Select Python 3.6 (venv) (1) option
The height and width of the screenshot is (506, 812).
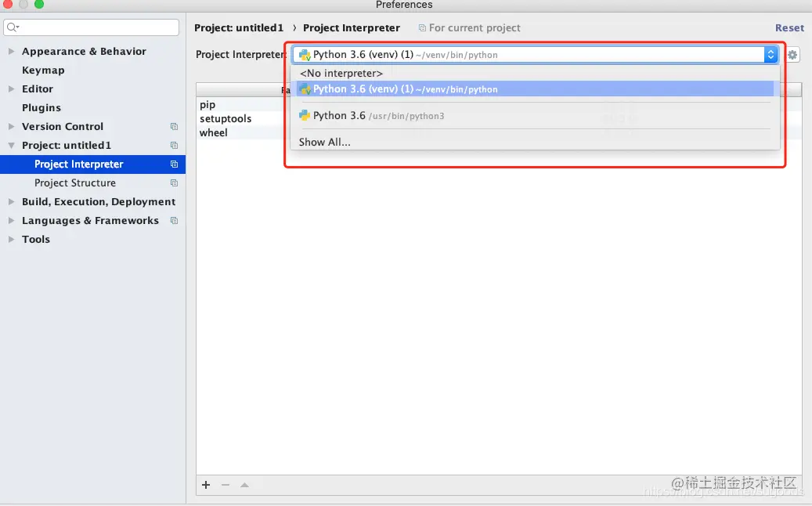pyautogui.click(x=536, y=89)
